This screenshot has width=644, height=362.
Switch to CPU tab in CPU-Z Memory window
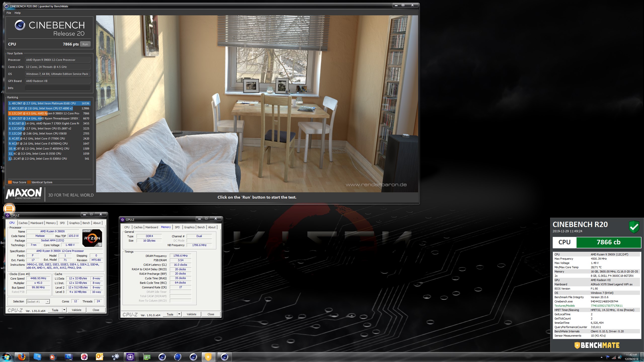coord(127,227)
